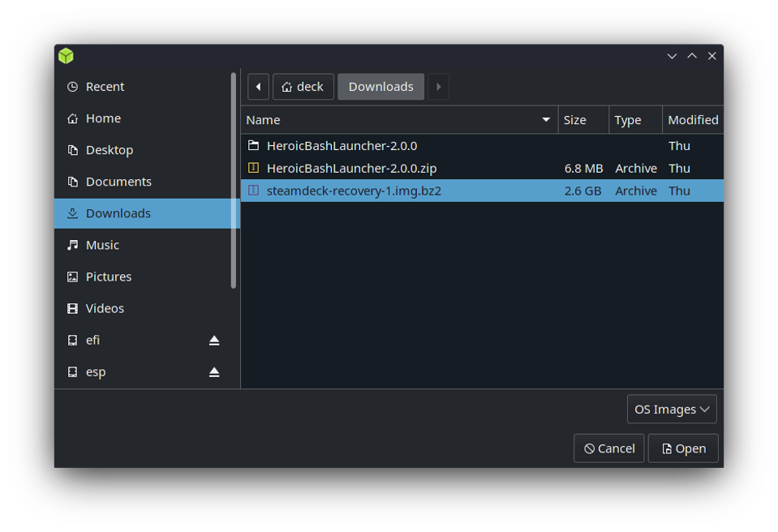Click 2.6 GB size cell
778x532 pixels.
click(582, 191)
